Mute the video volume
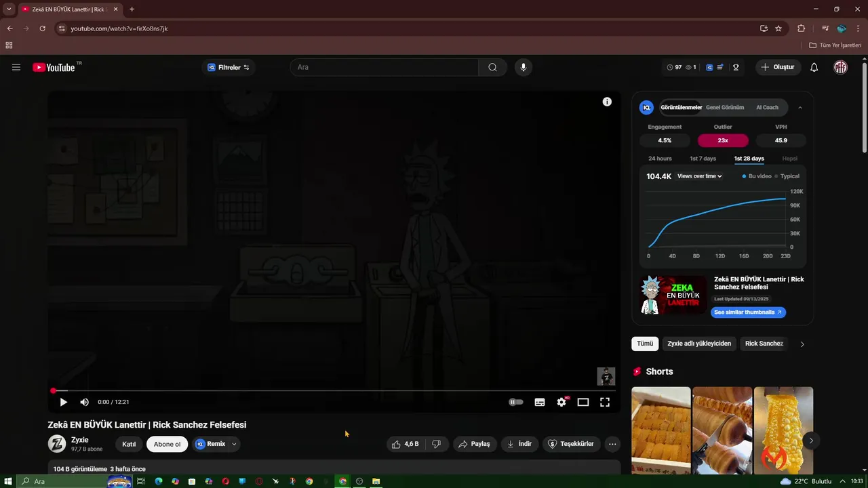Image resolution: width=868 pixels, height=488 pixels. pyautogui.click(x=84, y=402)
